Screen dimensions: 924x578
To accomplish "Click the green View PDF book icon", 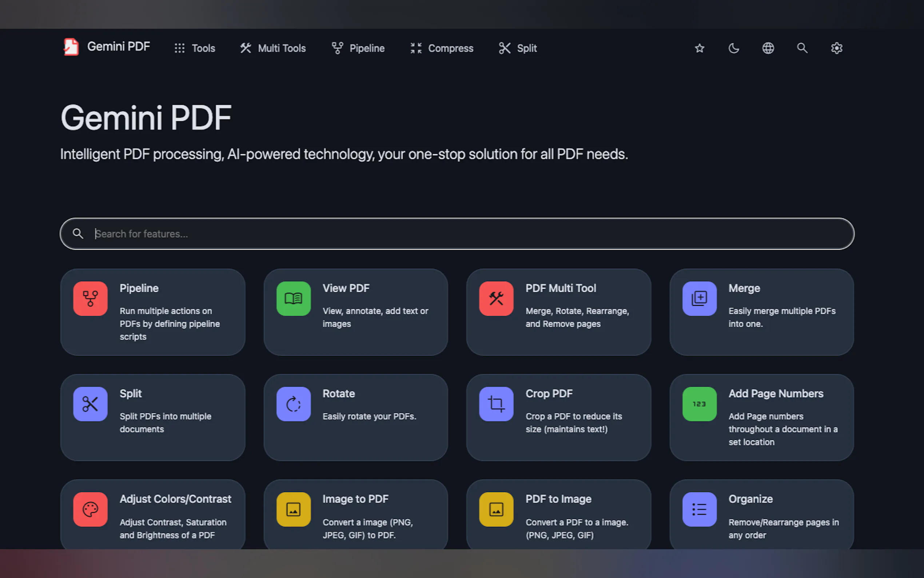I will point(293,298).
